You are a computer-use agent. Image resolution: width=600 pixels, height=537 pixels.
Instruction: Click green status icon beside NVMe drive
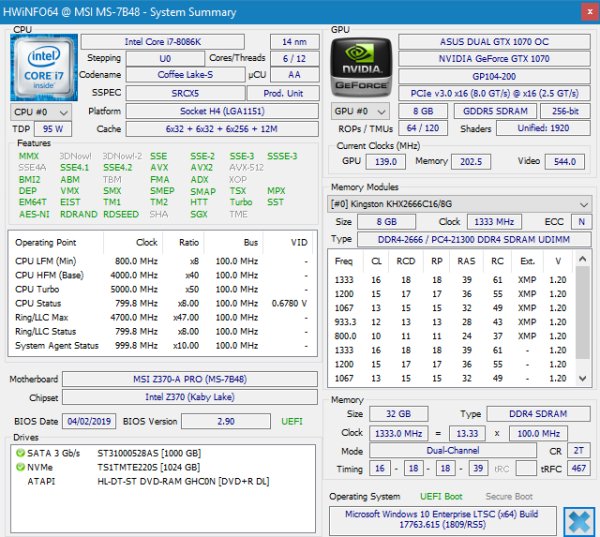coord(20,467)
